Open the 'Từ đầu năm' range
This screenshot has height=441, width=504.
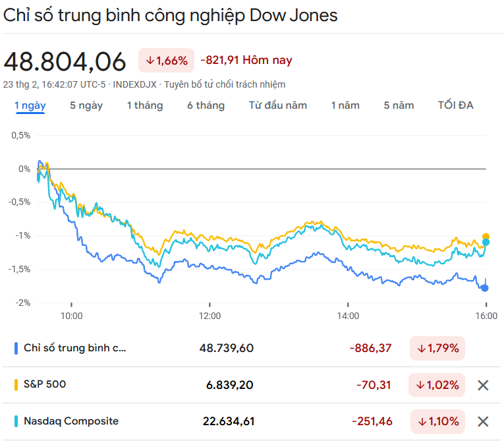(x=278, y=105)
